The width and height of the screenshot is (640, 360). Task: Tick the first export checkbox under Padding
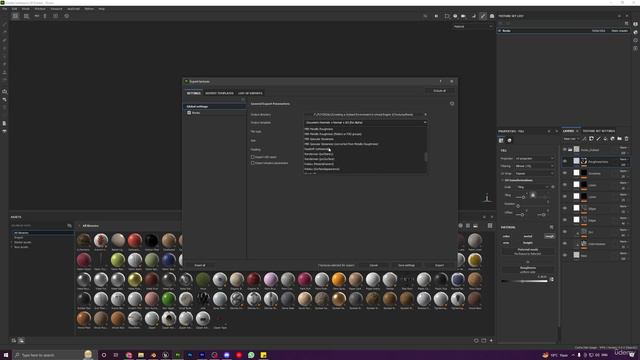tap(253, 157)
